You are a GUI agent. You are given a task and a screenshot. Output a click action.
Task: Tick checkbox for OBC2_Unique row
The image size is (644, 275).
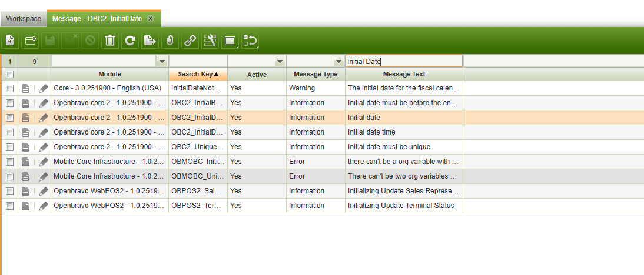click(x=10, y=147)
